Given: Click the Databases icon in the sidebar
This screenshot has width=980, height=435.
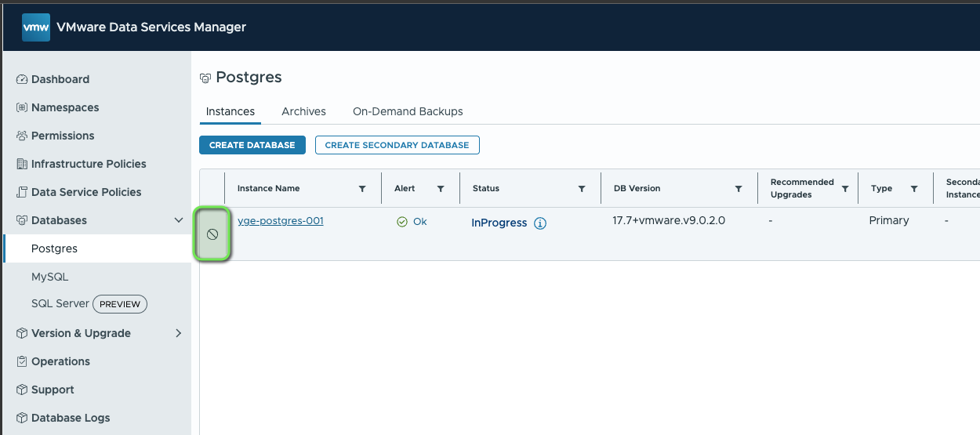Looking at the screenshot, I should coord(22,220).
